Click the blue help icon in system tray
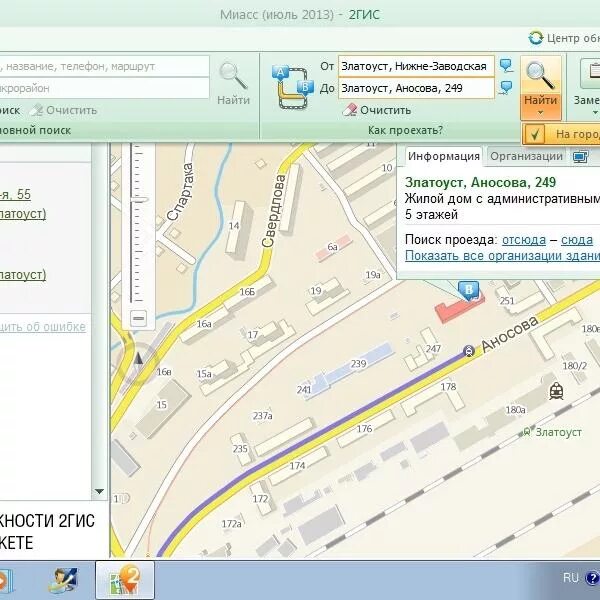 (592, 577)
